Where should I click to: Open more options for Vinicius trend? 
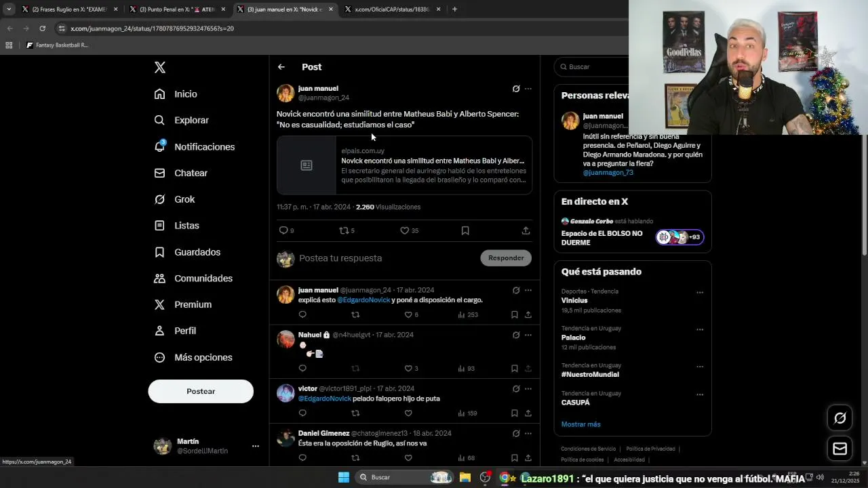700,293
